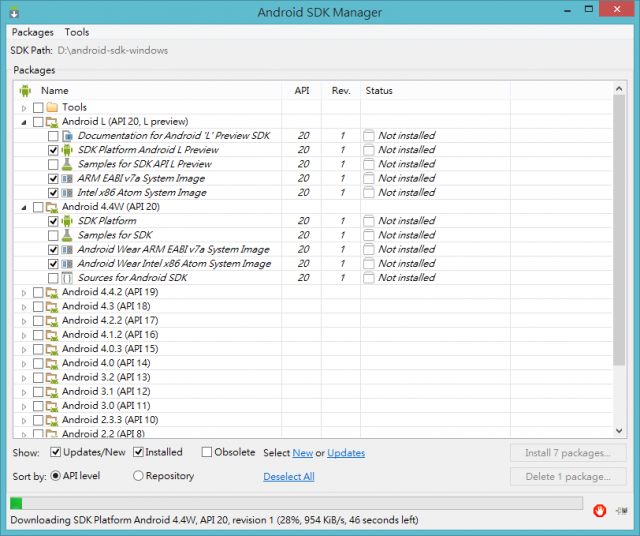Click ARM EABI v7a System Image icon
Screen dimensions: 640x536
point(67,178)
